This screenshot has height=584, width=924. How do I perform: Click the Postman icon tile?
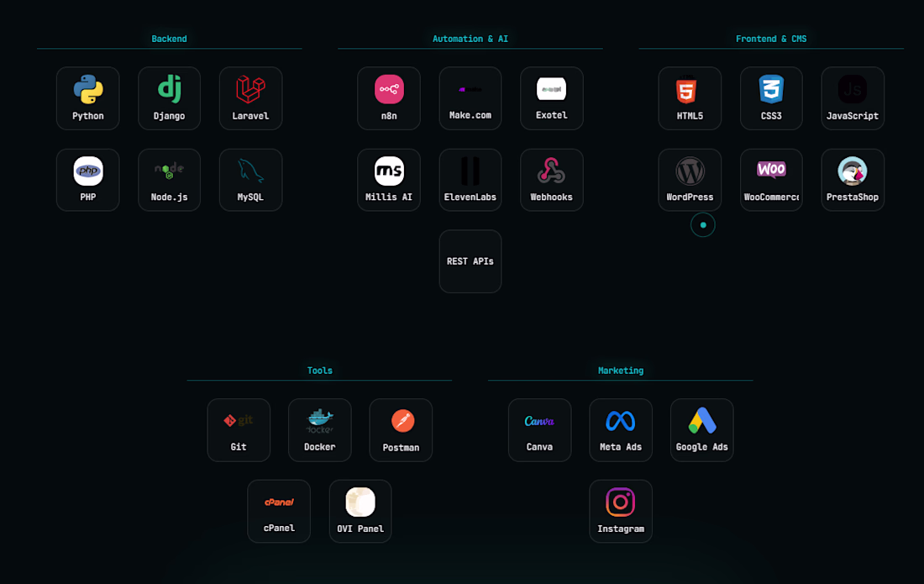click(401, 430)
